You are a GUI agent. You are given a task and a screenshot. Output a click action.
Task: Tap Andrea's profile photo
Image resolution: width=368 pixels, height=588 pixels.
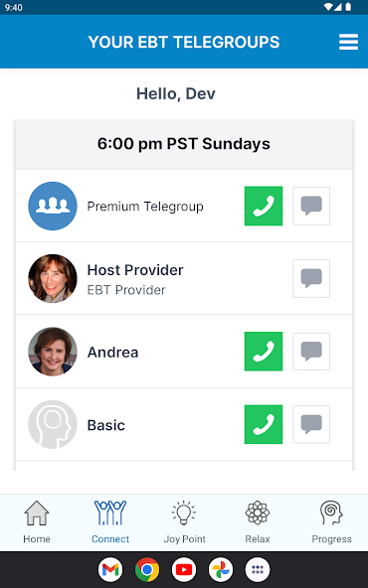click(53, 352)
